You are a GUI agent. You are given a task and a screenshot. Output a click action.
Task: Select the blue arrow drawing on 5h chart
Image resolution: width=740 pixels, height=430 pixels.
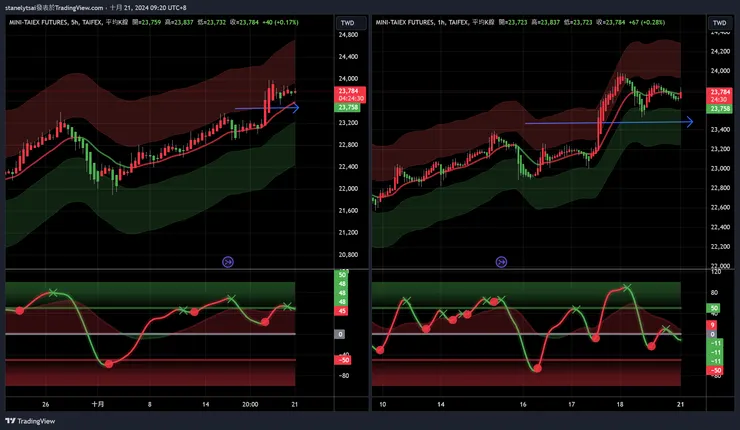pyautogui.click(x=267, y=108)
